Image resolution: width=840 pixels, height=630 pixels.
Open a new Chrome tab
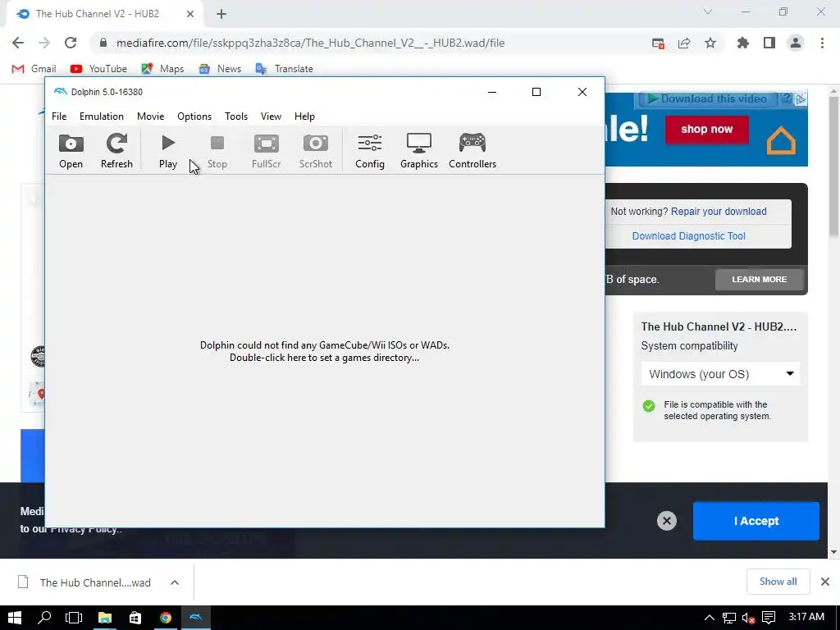click(221, 15)
